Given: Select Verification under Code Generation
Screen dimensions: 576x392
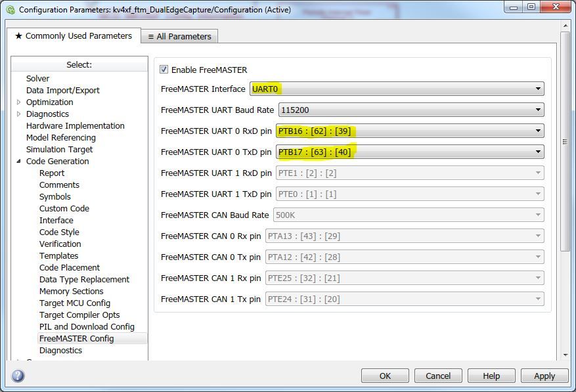Looking at the screenshot, I should point(60,244).
